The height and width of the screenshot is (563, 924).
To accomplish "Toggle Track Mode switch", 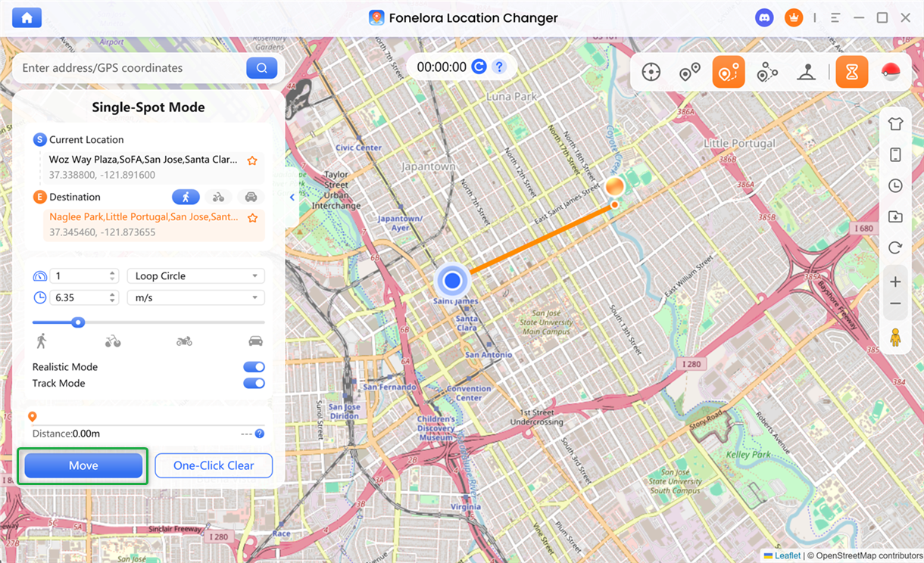I will [254, 383].
